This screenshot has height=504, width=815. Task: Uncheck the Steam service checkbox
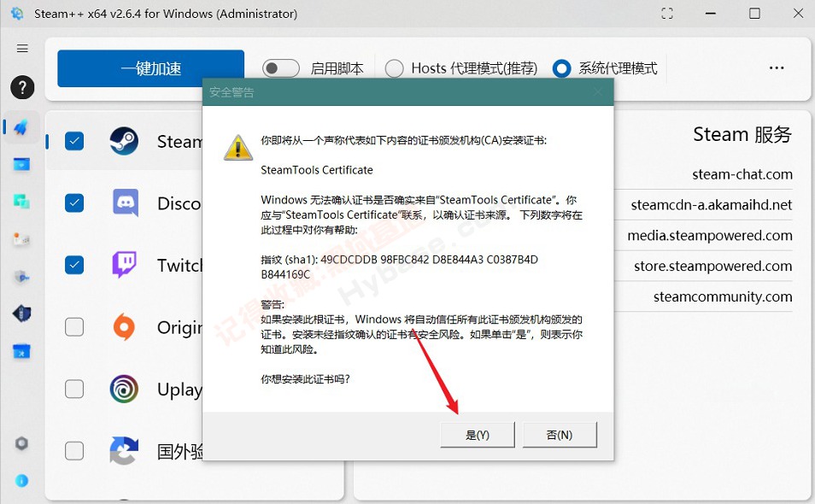(x=74, y=141)
